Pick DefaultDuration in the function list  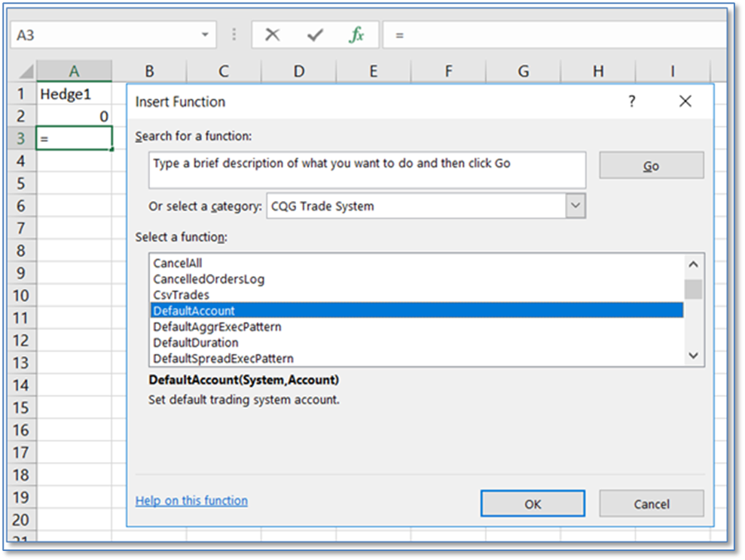coord(196,342)
